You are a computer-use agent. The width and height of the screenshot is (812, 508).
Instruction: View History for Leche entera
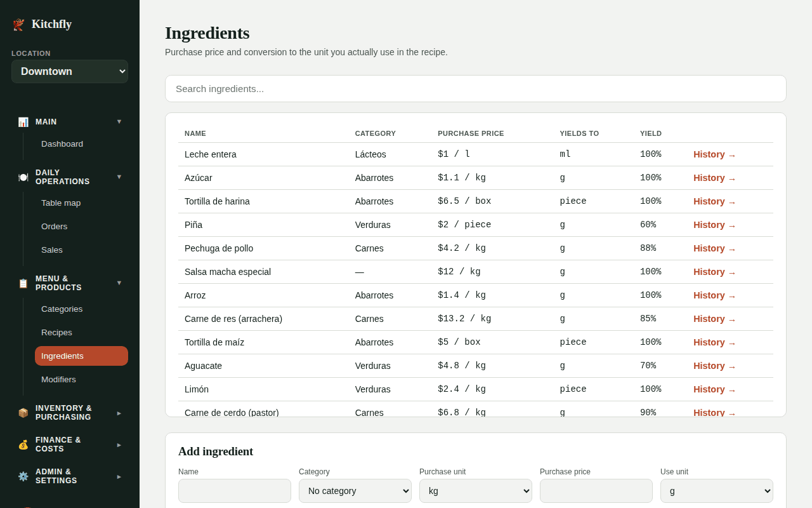tap(714, 154)
